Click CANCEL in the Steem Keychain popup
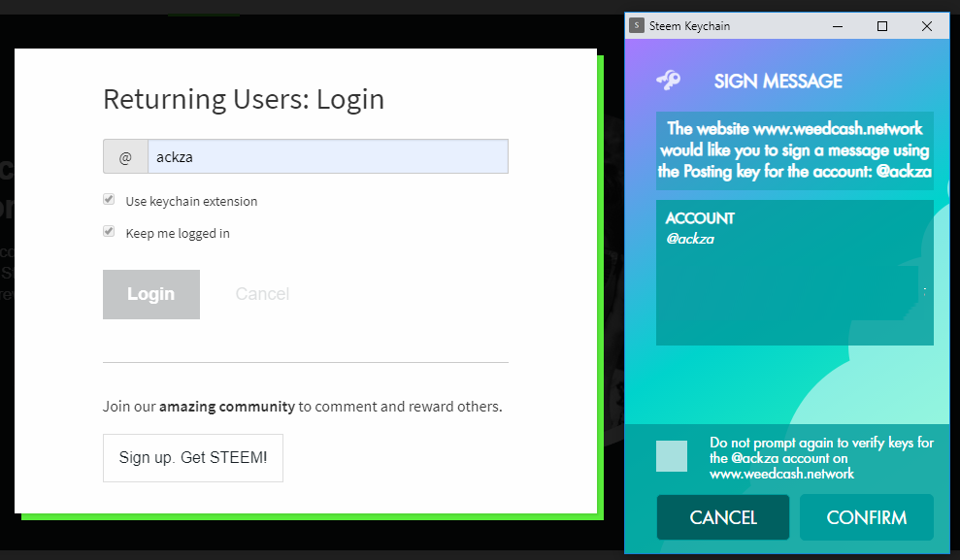The height and width of the screenshot is (560, 960). [x=723, y=517]
